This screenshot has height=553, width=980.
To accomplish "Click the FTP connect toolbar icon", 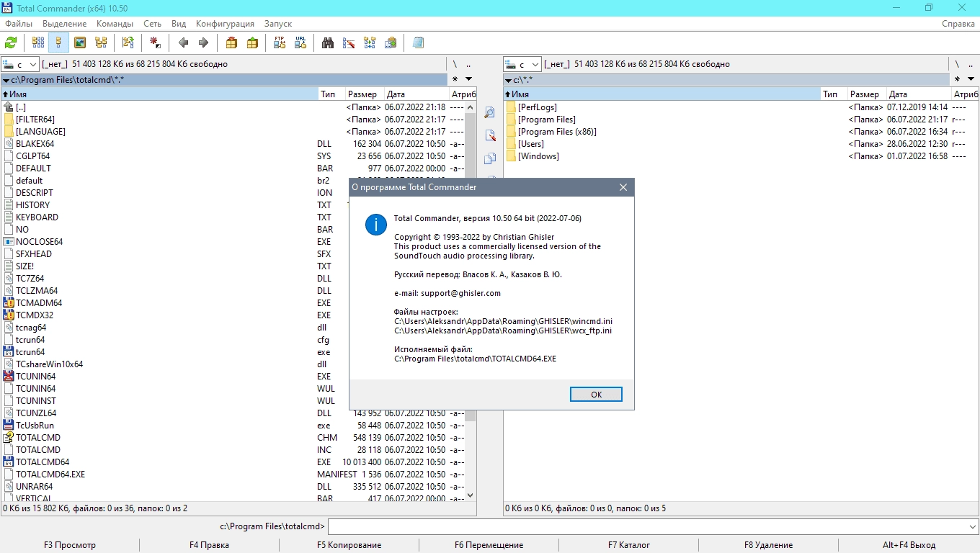I will tap(280, 42).
